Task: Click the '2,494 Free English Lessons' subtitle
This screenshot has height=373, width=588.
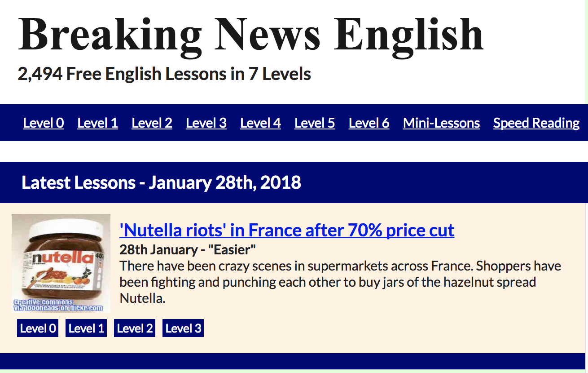Action: tap(164, 74)
